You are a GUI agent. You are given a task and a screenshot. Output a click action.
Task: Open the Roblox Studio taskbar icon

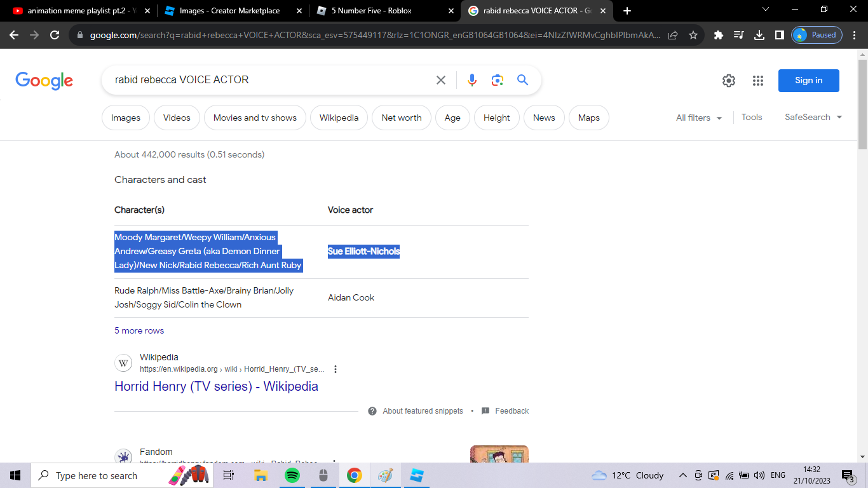point(417,475)
